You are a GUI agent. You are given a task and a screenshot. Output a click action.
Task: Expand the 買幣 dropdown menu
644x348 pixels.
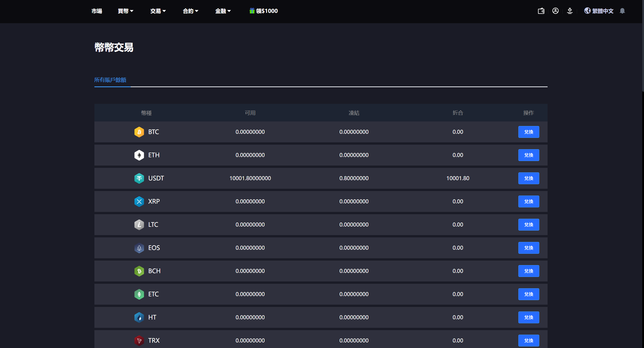[x=125, y=11]
